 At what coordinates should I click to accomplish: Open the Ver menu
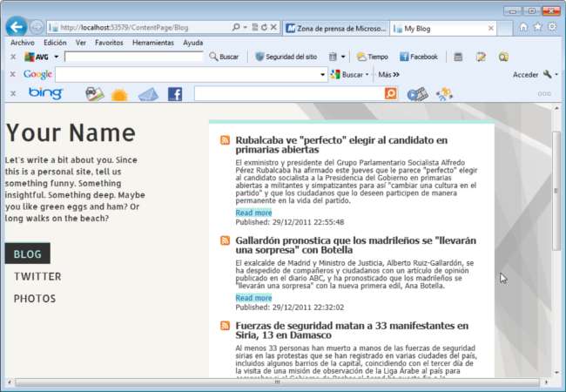click(81, 43)
